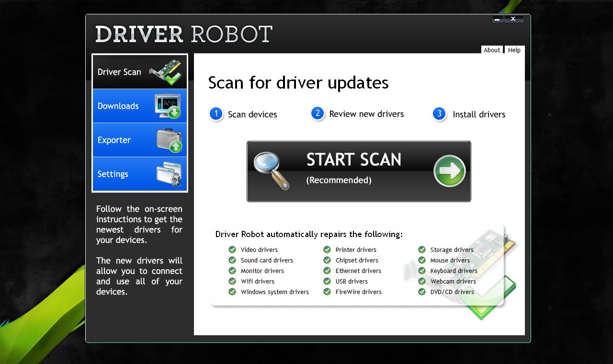Click the START SCAN button
This screenshot has height=364, width=613.
(x=359, y=171)
